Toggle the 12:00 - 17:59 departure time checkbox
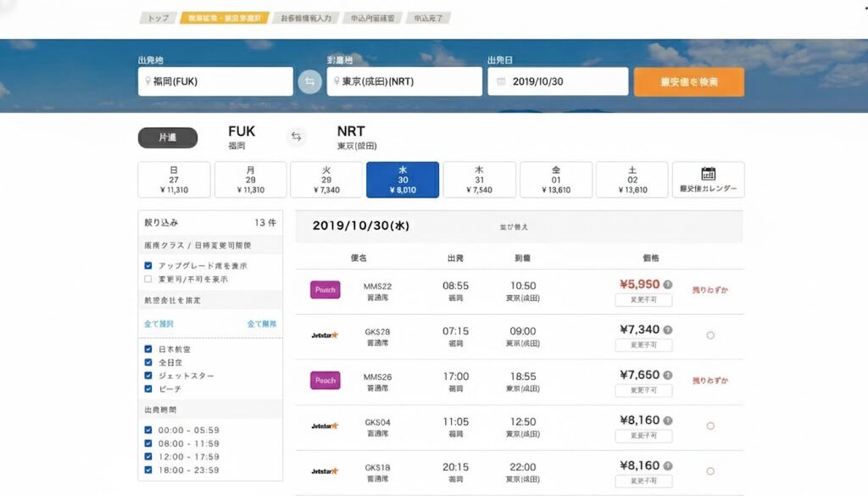This screenshot has width=868, height=496. point(148,456)
